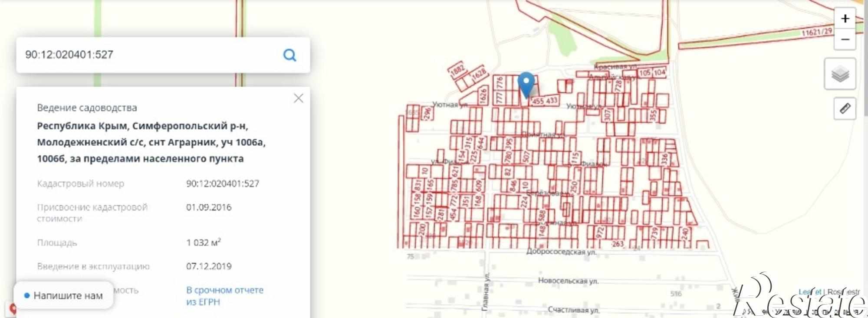Click the parcel labeled 263
This screenshot has width=868, height=318.
coord(618,244)
